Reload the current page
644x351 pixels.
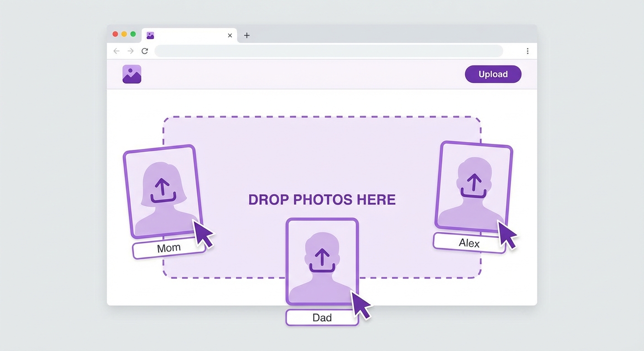[145, 51]
